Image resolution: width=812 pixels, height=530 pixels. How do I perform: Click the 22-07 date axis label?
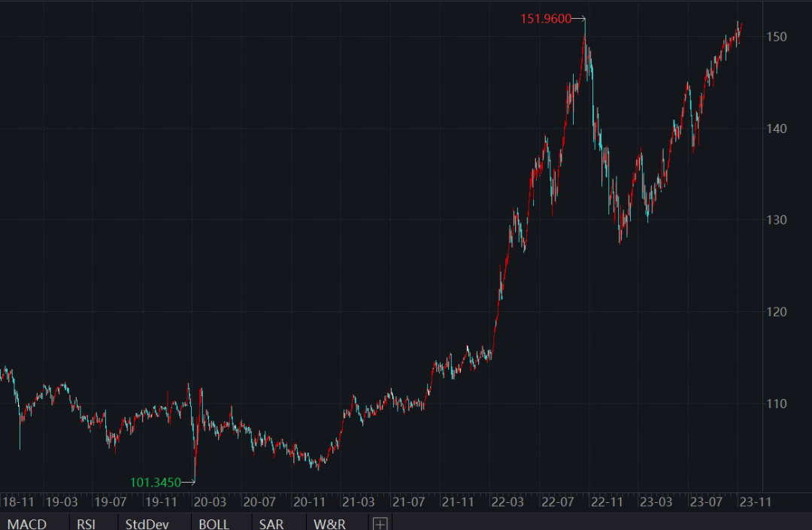[x=557, y=502]
